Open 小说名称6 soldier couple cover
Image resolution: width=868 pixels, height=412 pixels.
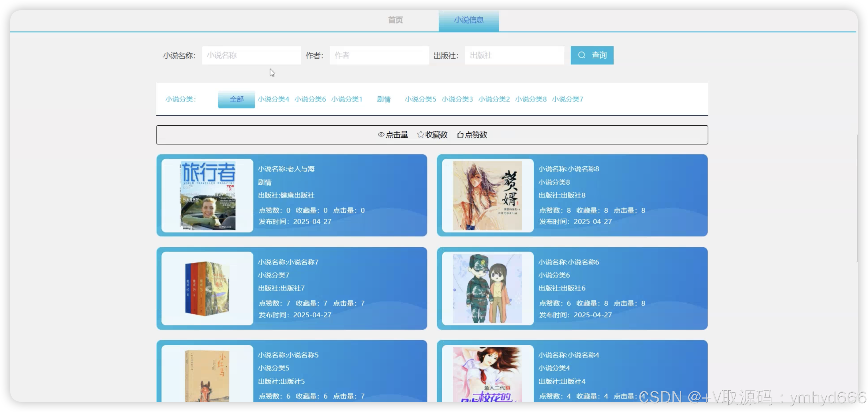(x=487, y=288)
